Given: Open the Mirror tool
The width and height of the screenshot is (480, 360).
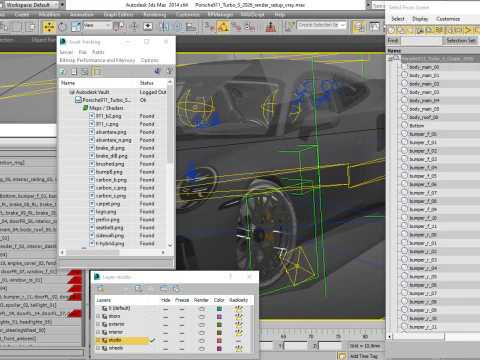Looking at the screenshot, I should point(164,27).
